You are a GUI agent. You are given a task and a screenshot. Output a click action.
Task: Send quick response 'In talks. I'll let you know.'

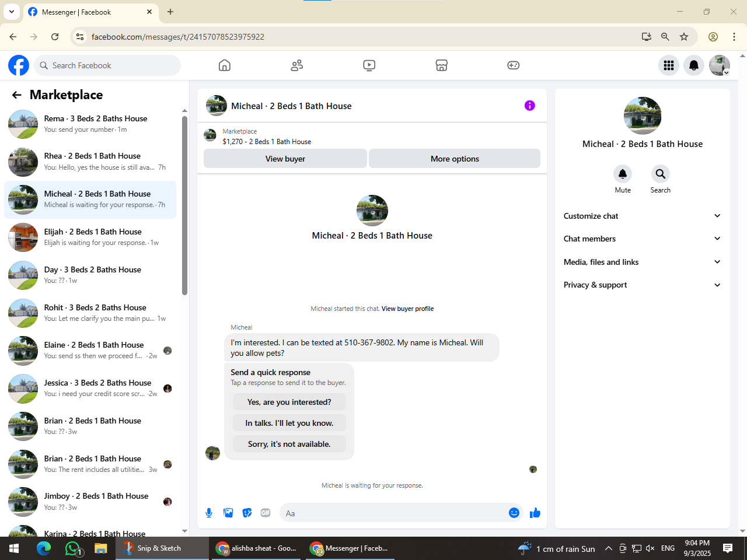tap(289, 423)
